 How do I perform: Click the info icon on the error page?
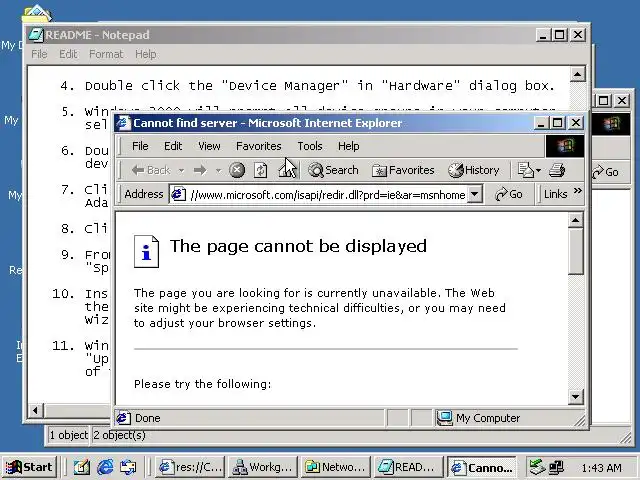pyautogui.click(x=146, y=251)
